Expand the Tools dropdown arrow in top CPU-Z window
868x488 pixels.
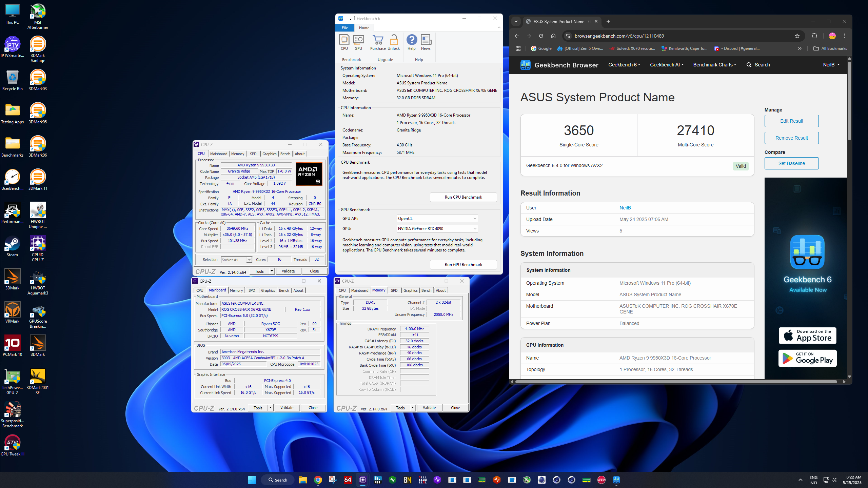point(272,271)
